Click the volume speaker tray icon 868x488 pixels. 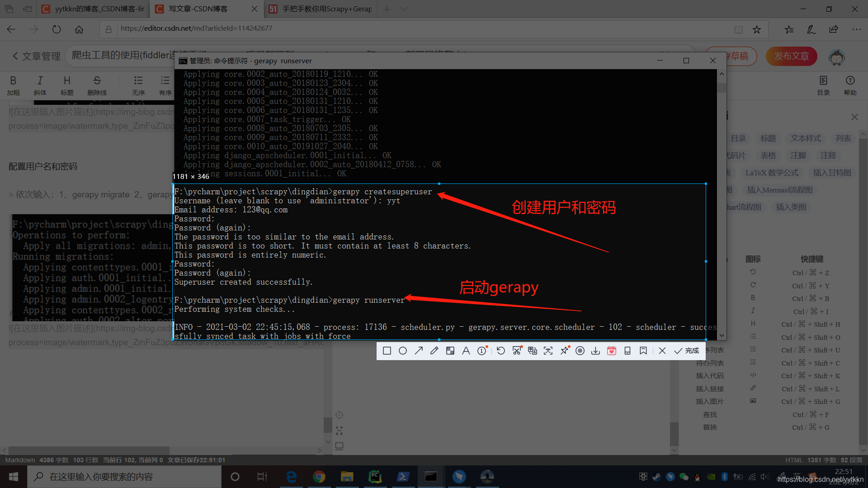765,477
